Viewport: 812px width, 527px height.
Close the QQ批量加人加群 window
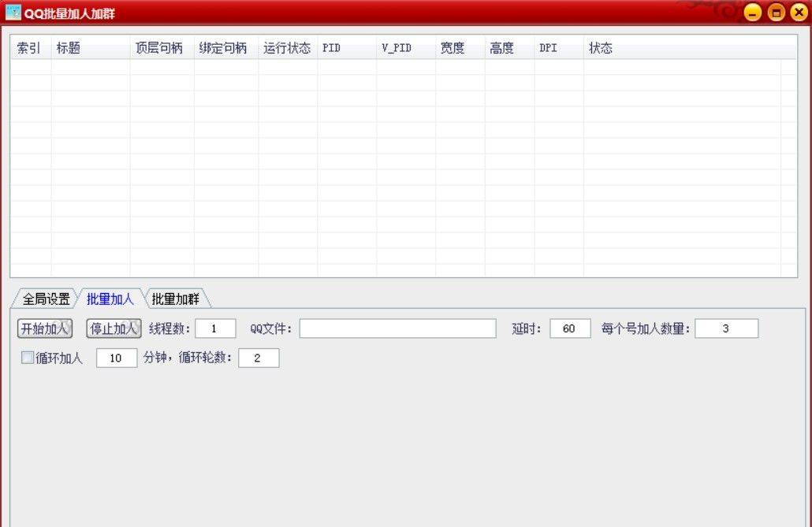[x=799, y=13]
